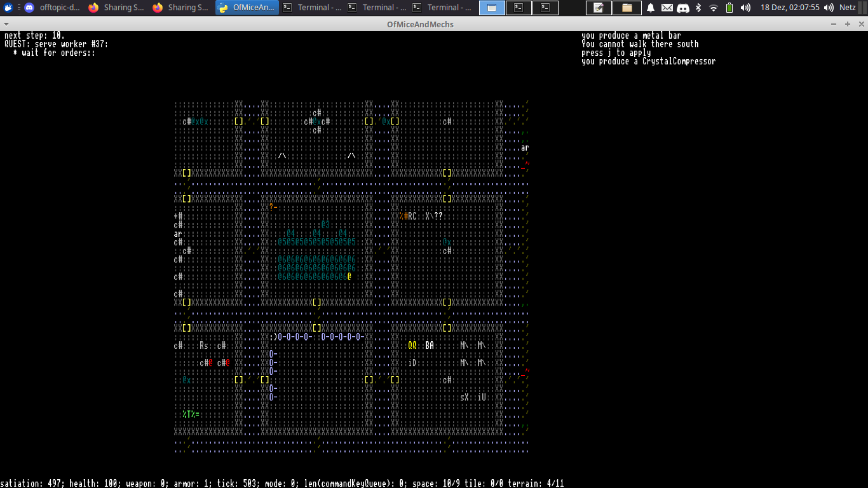
Task: Click the mail envelope tray icon
Action: pos(667,8)
